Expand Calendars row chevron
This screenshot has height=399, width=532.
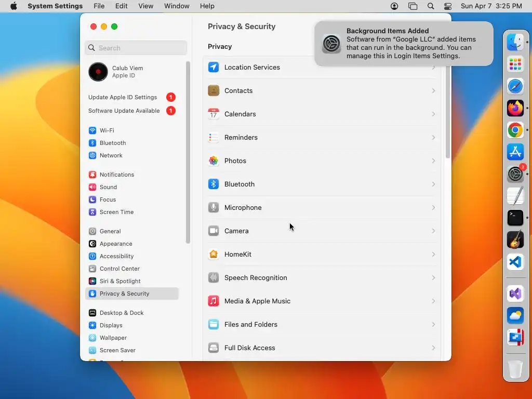tap(433, 114)
